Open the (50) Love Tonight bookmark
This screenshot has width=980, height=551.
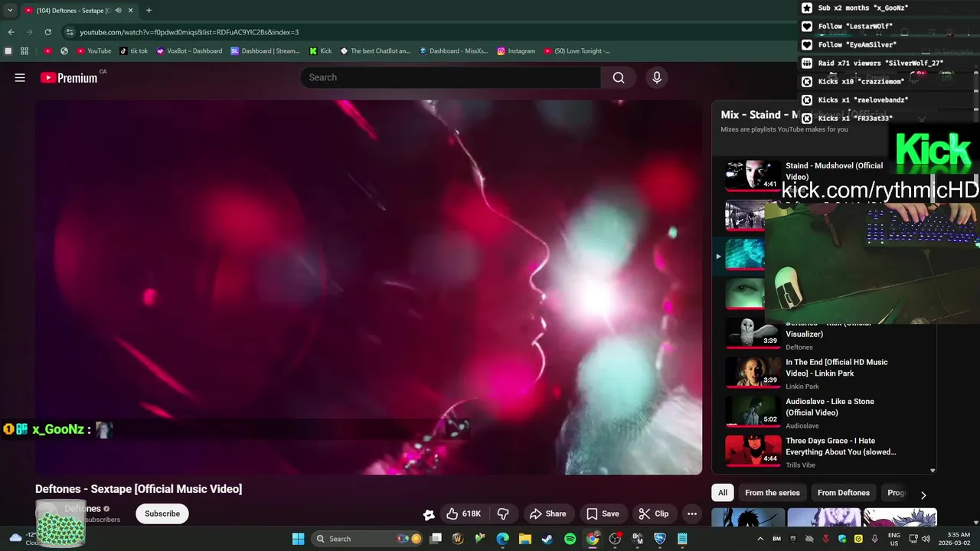tap(577, 51)
